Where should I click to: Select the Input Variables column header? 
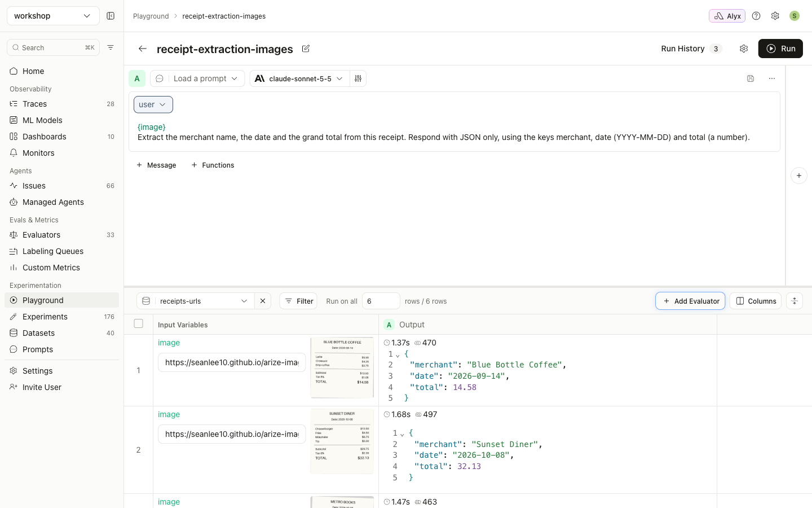click(183, 325)
